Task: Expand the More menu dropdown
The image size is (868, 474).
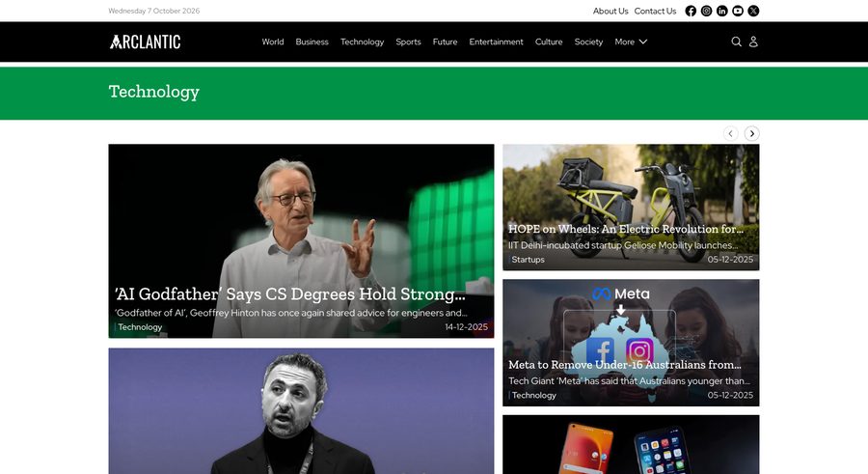Action: coord(631,42)
